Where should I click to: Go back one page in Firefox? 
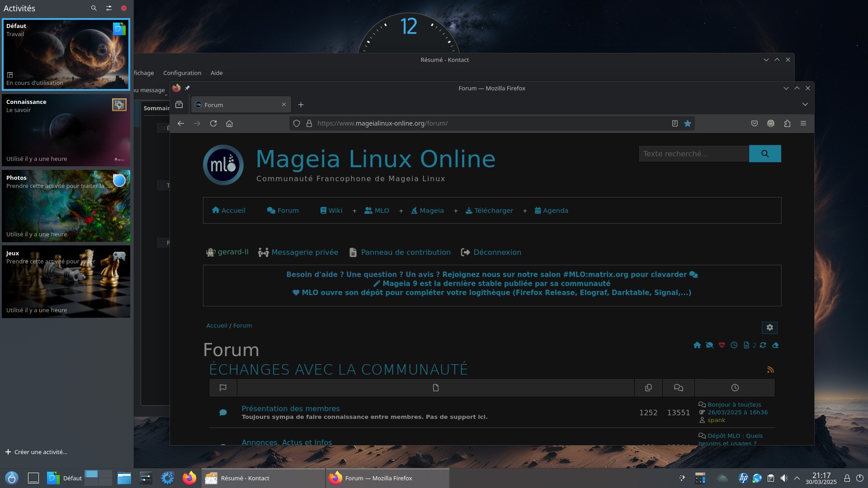(x=181, y=123)
